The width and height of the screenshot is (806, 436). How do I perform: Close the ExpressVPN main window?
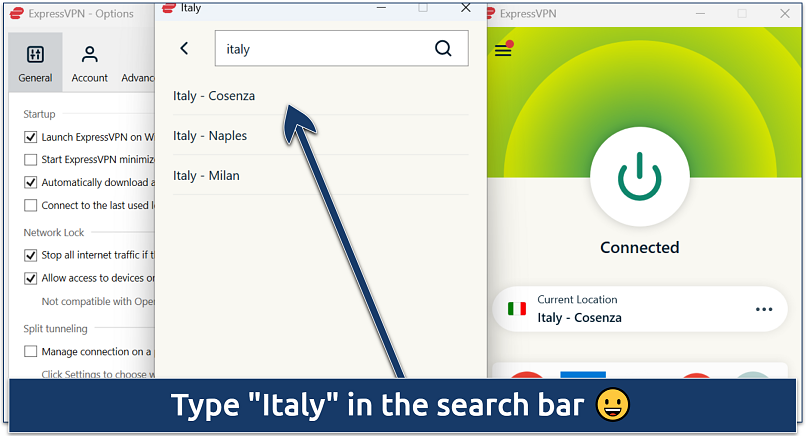[x=784, y=14]
